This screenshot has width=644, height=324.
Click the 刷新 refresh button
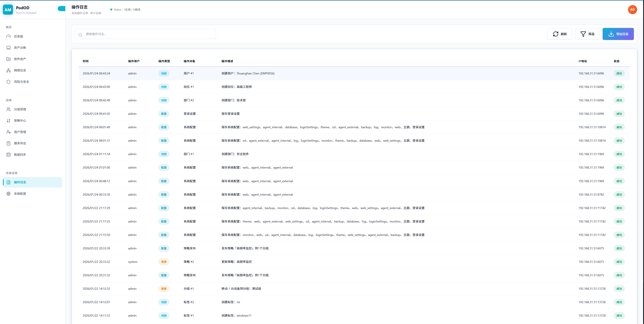click(x=560, y=34)
